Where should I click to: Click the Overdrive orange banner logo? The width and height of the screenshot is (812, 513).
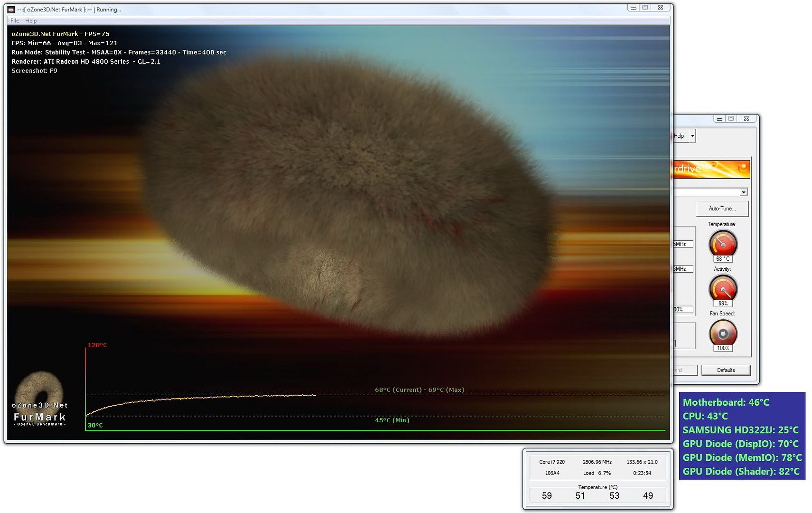click(x=711, y=169)
